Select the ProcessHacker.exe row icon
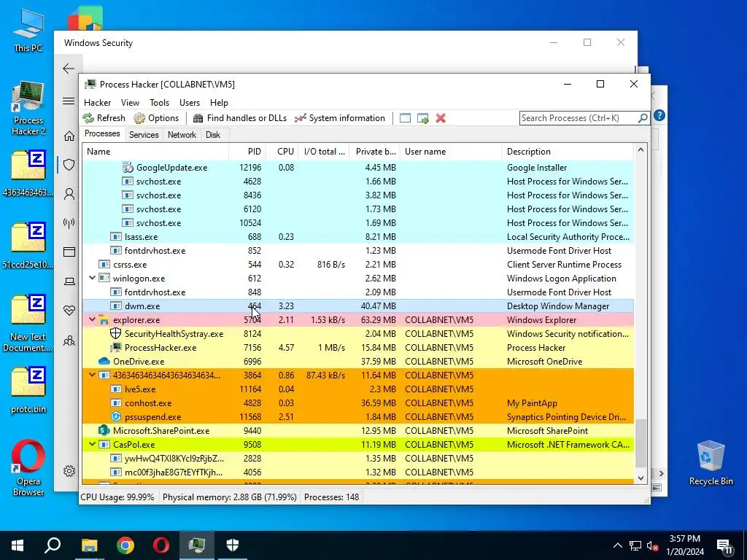The height and width of the screenshot is (560, 747). (x=116, y=347)
